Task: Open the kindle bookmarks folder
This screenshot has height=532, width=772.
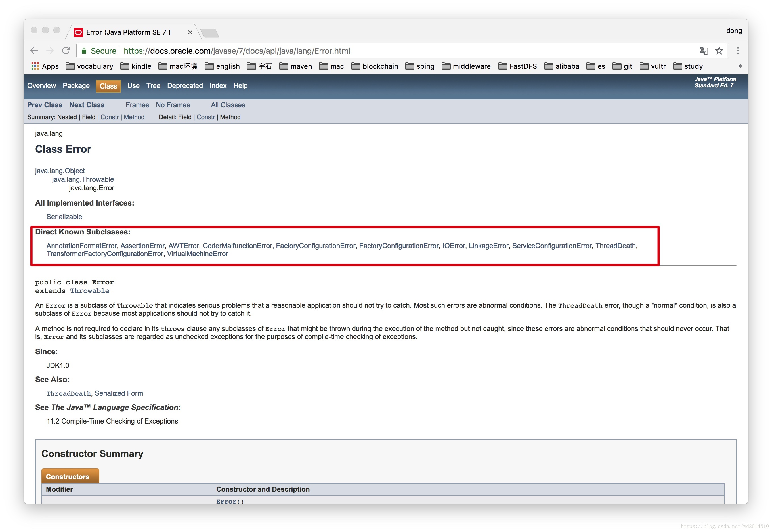Action: point(136,66)
